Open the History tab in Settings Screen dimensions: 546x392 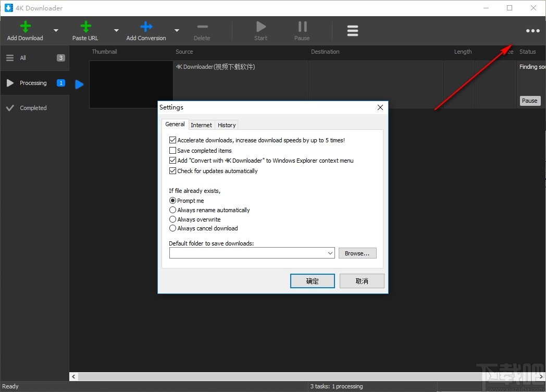(x=226, y=125)
